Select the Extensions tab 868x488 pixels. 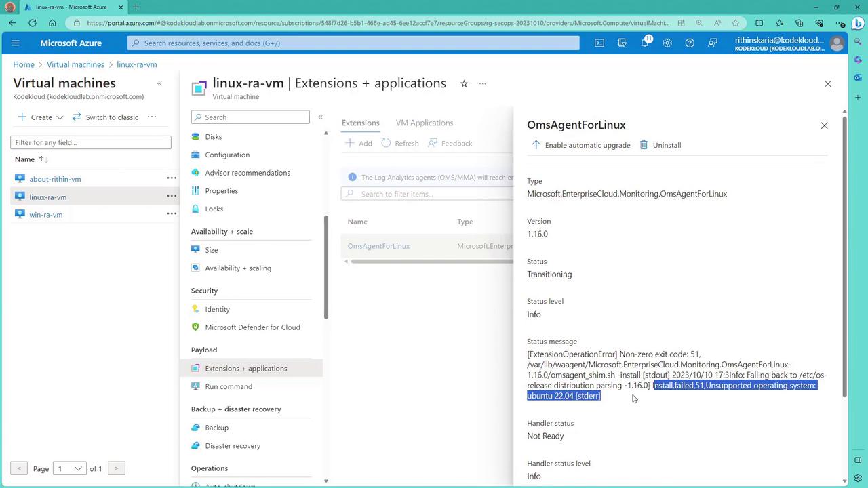[x=360, y=123]
